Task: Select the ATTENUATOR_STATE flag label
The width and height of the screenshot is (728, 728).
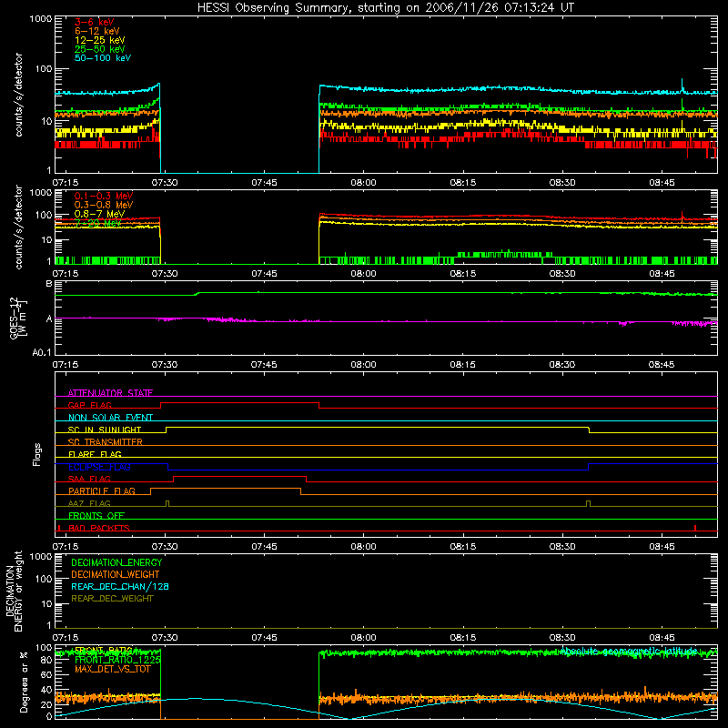Action: coord(110,393)
